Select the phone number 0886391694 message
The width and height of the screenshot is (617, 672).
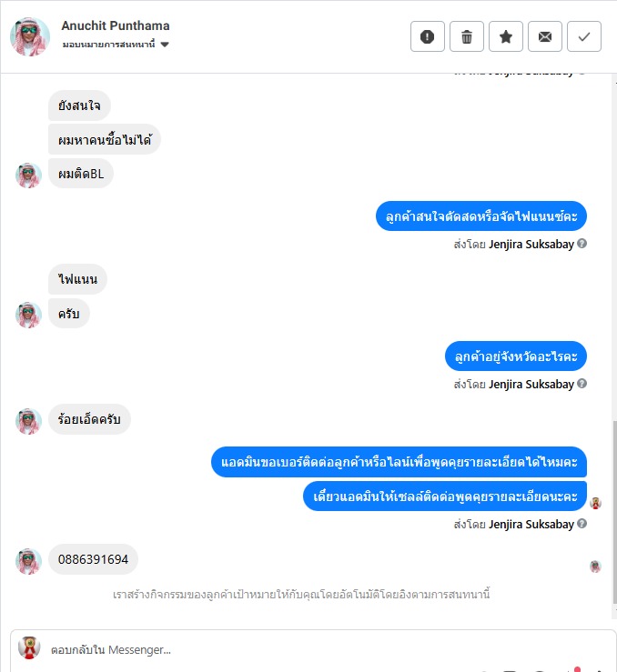93,559
